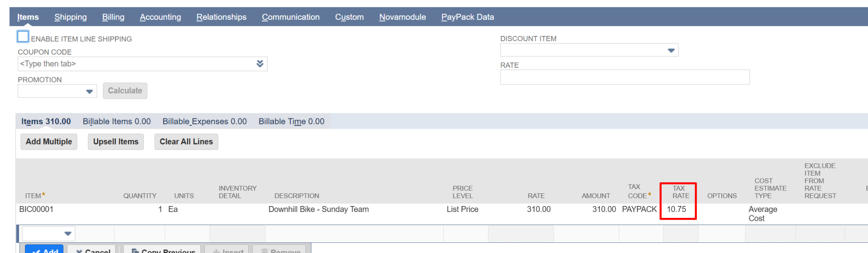Click the Upsell Items button
The height and width of the screenshot is (253, 868).
click(x=116, y=142)
